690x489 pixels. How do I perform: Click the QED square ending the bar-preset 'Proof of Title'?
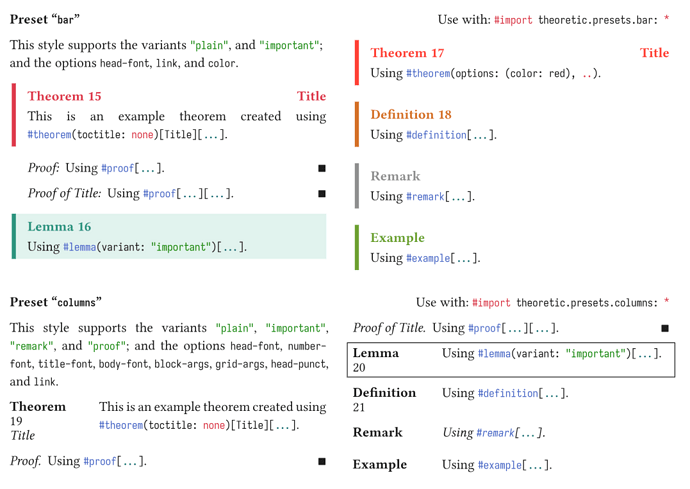point(322,194)
